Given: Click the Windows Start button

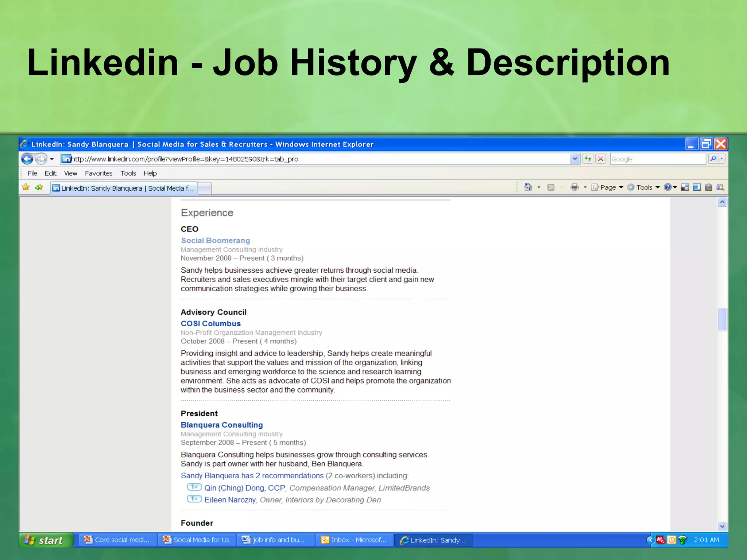Looking at the screenshot, I should [x=46, y=540].
